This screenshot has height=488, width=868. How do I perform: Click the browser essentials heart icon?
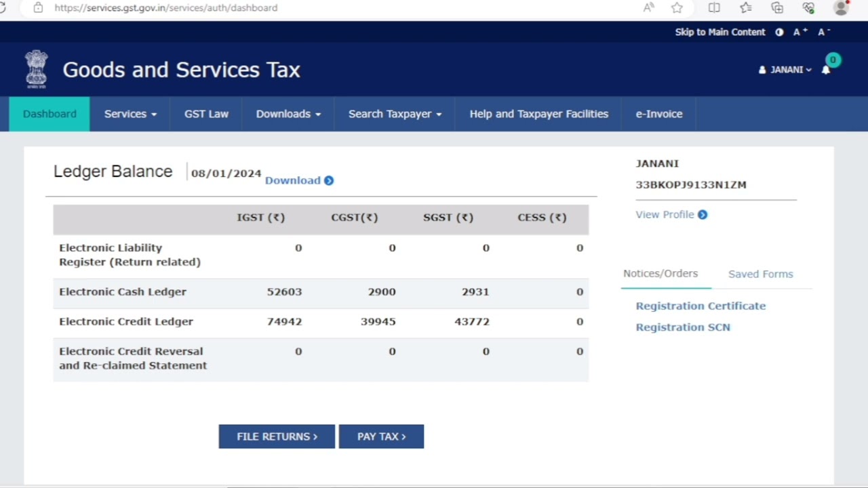point(808,7)
